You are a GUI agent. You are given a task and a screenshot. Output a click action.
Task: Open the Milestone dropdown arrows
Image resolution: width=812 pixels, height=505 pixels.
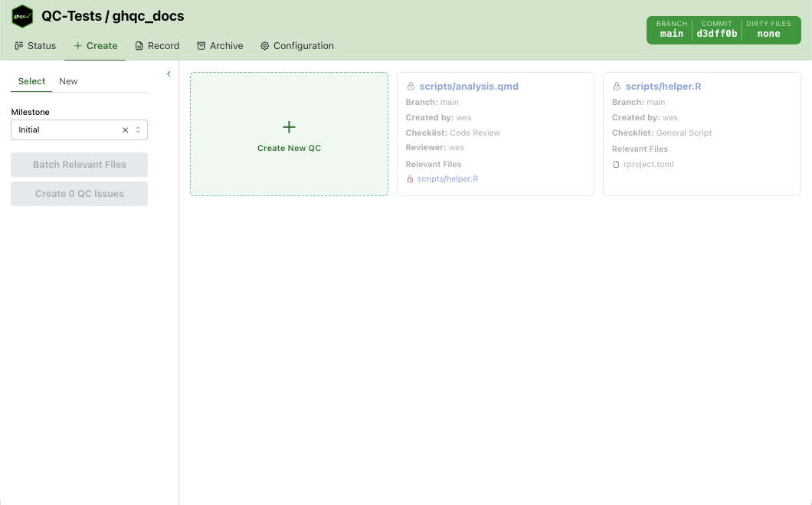(139, 130)
